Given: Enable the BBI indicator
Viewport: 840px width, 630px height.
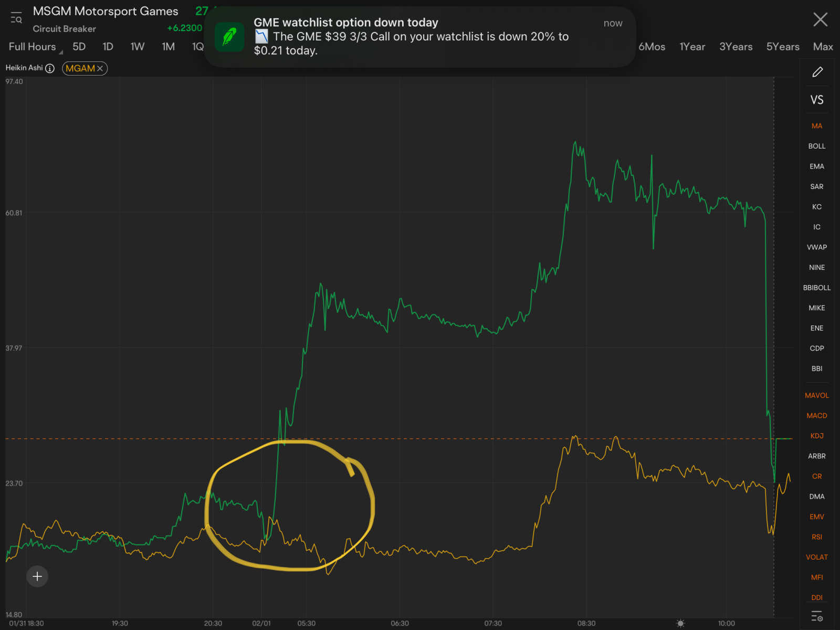Looking at the screenshot, I should click(817, 369).
